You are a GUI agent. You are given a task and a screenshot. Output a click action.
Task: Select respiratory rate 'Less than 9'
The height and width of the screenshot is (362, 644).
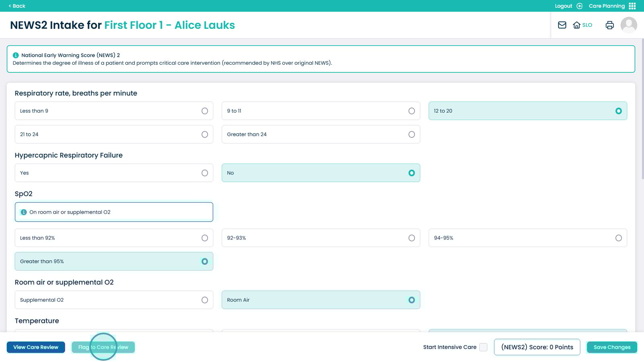click(204, 111)
